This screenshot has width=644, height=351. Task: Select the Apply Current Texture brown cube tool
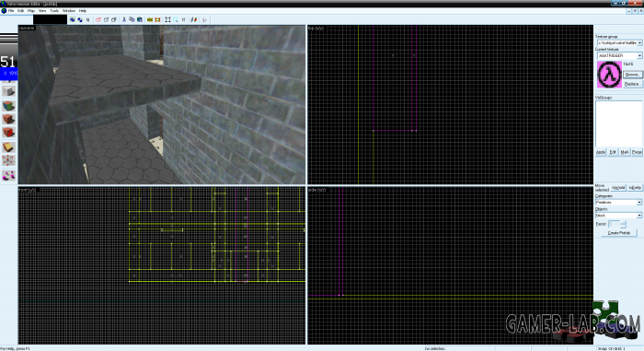[x=8, y=120]
